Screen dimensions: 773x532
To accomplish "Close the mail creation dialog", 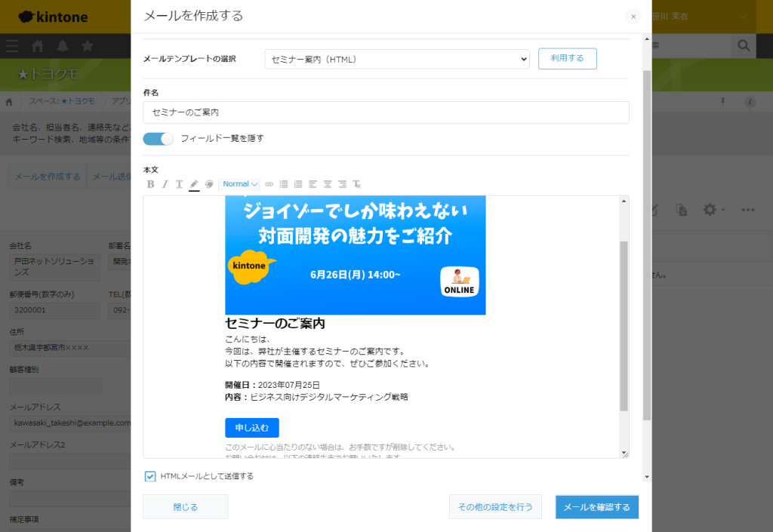I will pyautogui.click(x=633, y=17).
